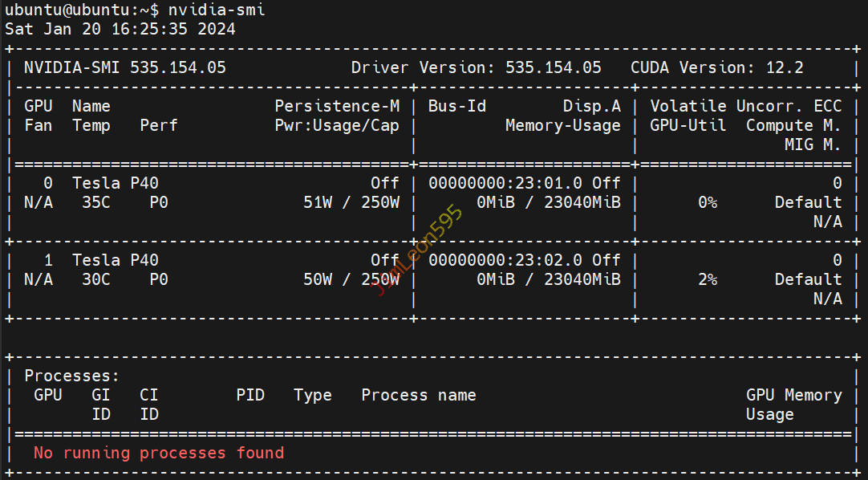Click the red No running processes found message

pyautogui.click(x=158, y=453)
